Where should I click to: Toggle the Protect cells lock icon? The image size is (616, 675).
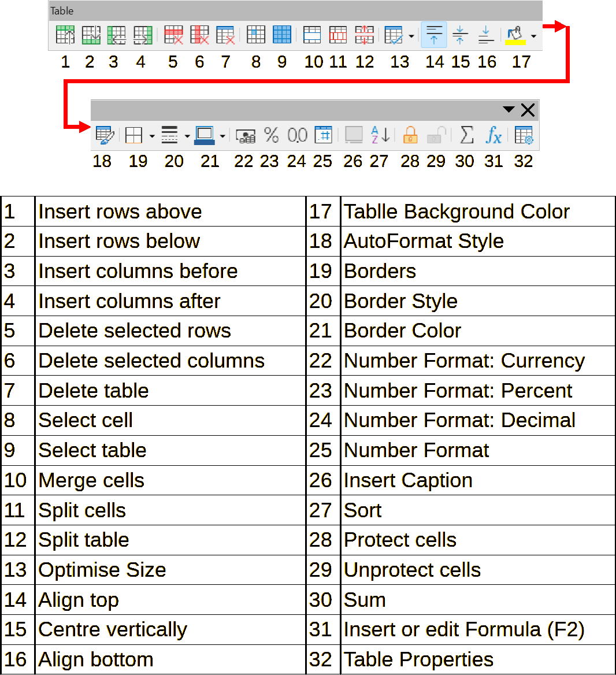point(410,135)
